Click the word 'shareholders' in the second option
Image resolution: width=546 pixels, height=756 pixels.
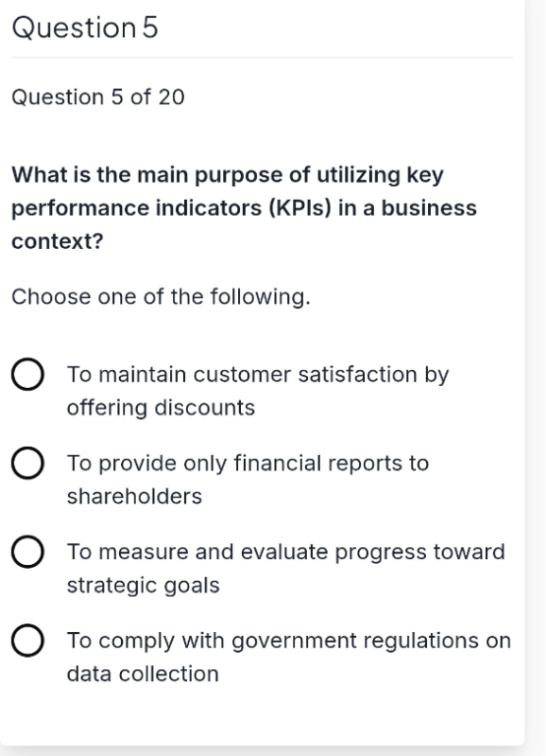point(135,496)
